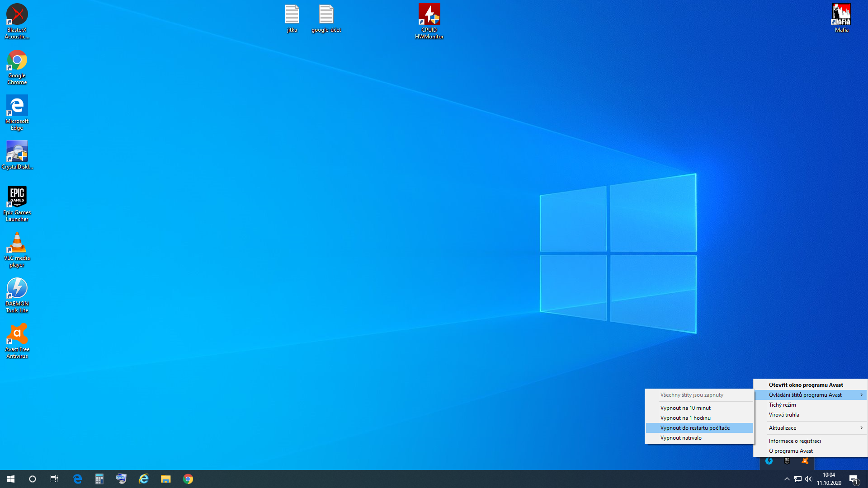Click the Epic Games tray icon
Viewport: 868px width, 488px height.
pos(787,461)
